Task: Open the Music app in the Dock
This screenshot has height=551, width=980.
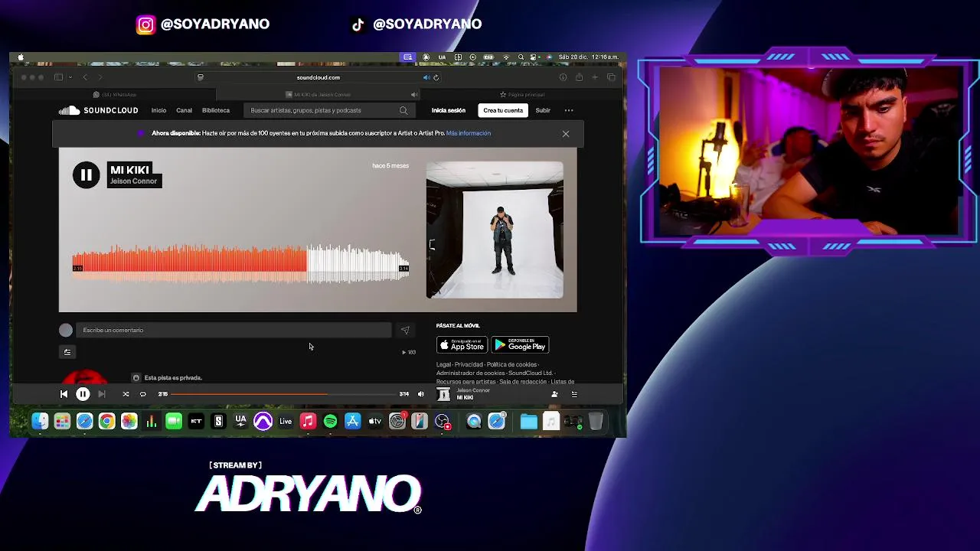Action: tap(308, 421)
